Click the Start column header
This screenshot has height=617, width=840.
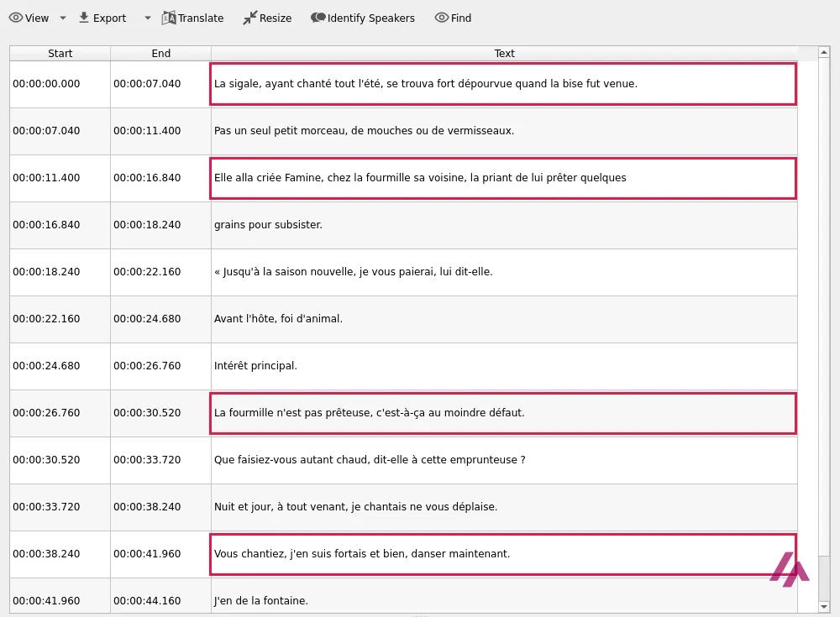pos(60,53)
